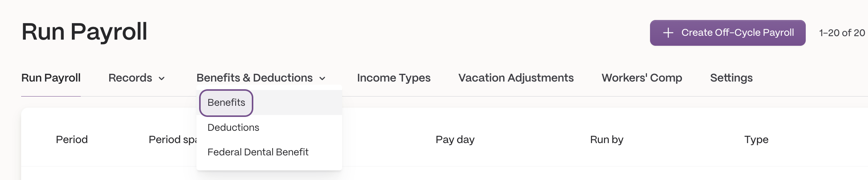Click the plus icon on Create Off-Cycle Payroll
868x180 pixels.
pos(668,33)
